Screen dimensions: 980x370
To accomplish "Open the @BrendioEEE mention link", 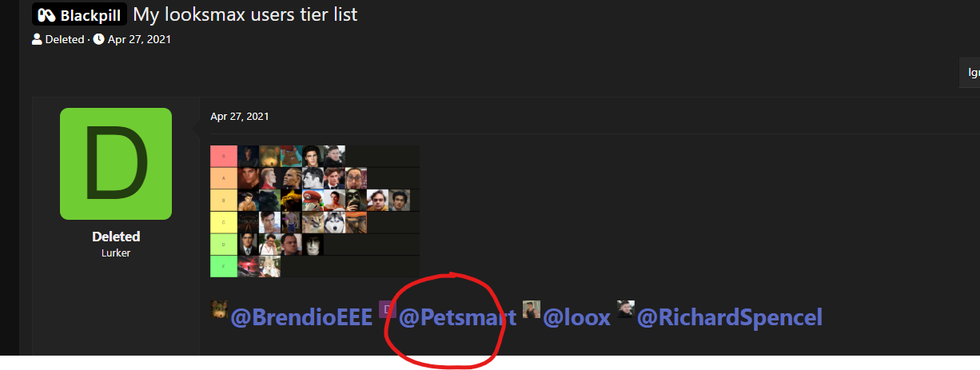I will coord(301,318).
